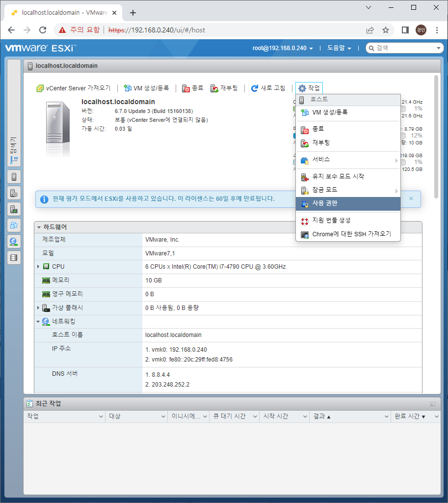Maximize the 최근 작업 panel

point(433,404)
